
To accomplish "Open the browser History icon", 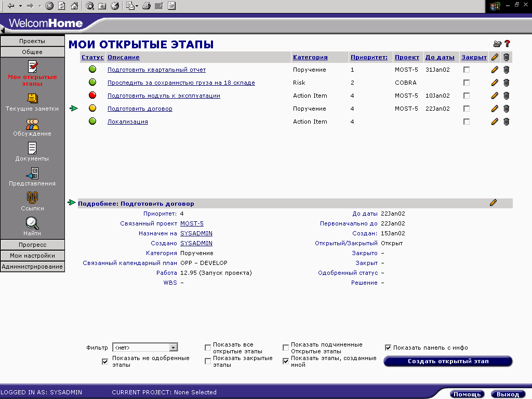I will coord(115,6).
